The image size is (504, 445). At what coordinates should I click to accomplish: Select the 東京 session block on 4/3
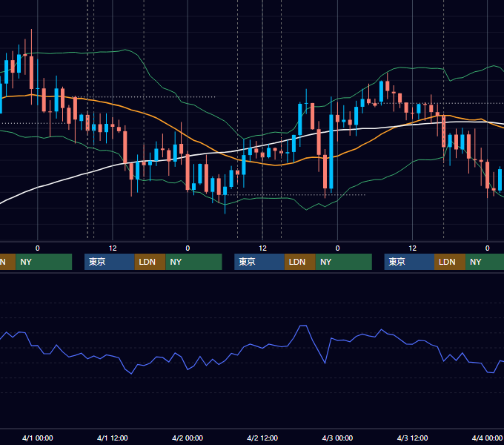[409, 262]
